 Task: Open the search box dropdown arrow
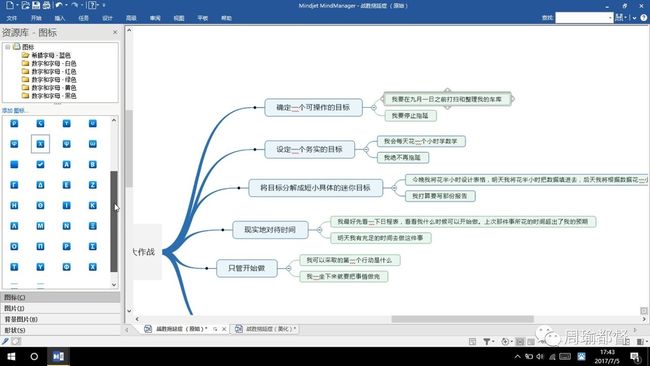(610, 18)
